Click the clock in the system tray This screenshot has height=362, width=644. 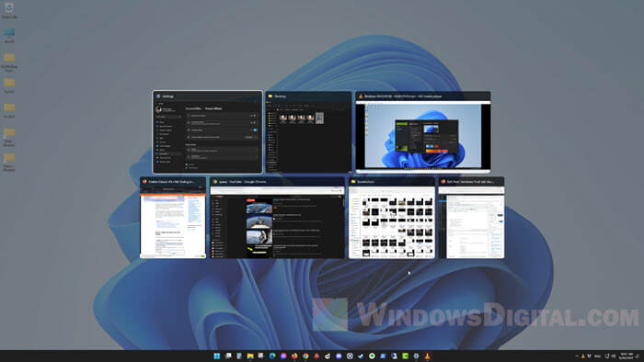(x=627, y=356)
